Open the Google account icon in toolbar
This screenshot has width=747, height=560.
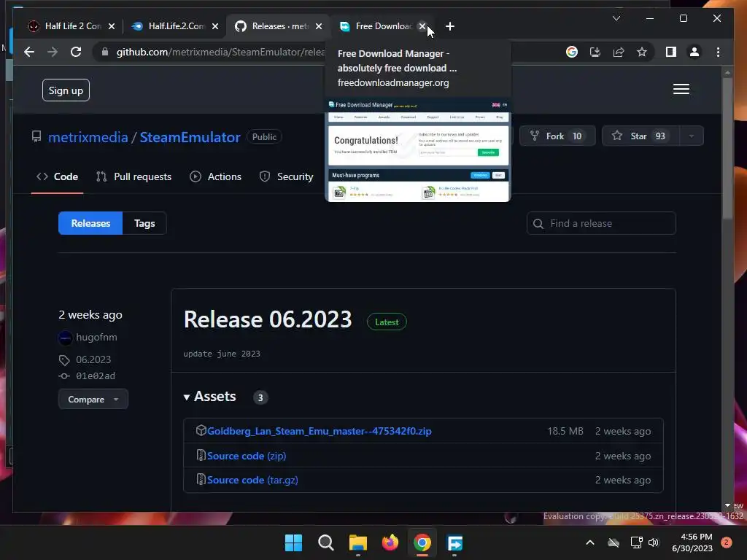pyautogui.click(x=572, y=52)
